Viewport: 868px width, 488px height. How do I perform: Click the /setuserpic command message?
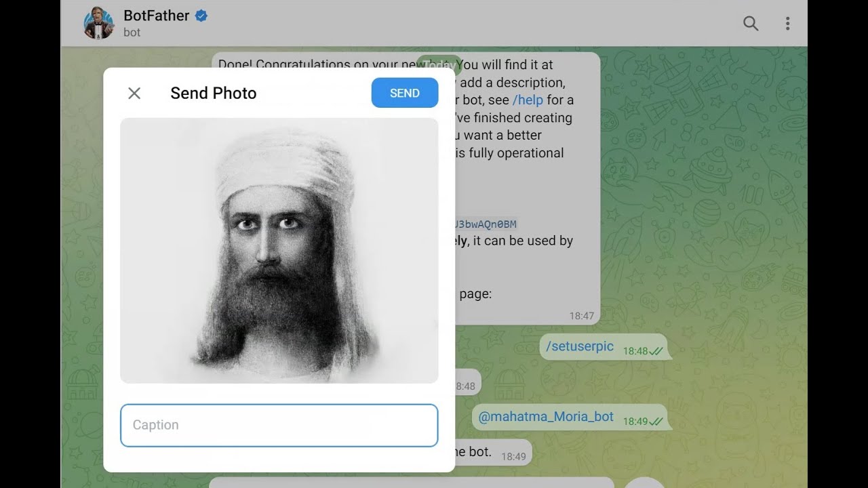580,346
